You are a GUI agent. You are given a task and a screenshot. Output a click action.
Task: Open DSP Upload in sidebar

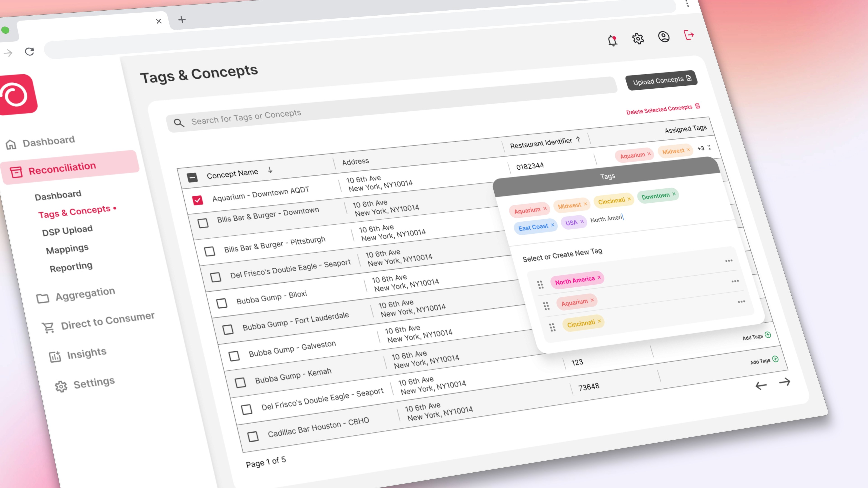(x=67, y=230)
